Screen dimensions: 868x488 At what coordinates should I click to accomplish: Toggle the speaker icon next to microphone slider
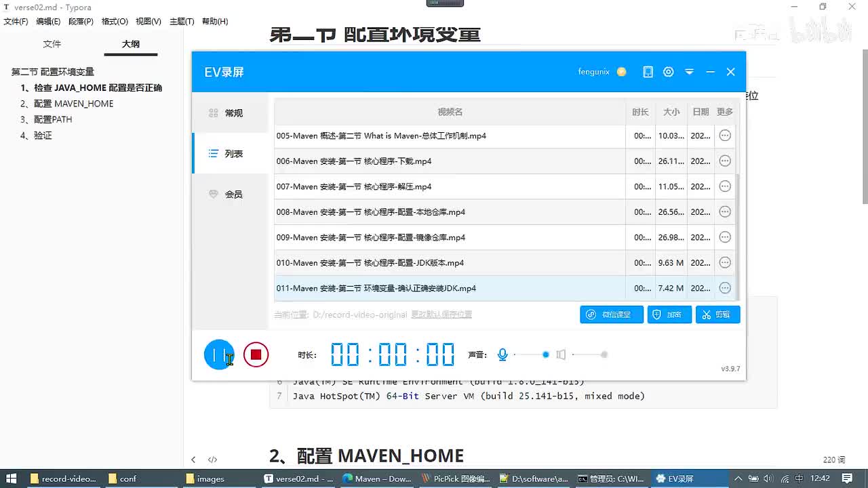(561, 354)
